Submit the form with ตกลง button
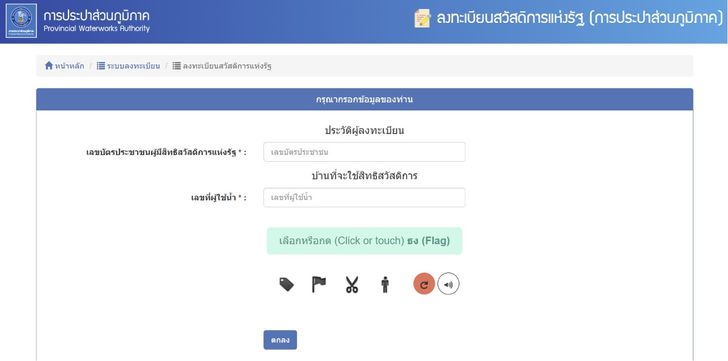The width and height of the screenshot is (728, 361). click(x=280, y=340)
